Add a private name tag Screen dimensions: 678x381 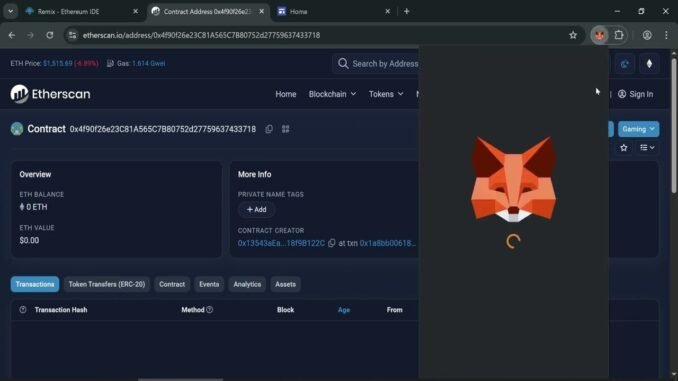256,209
